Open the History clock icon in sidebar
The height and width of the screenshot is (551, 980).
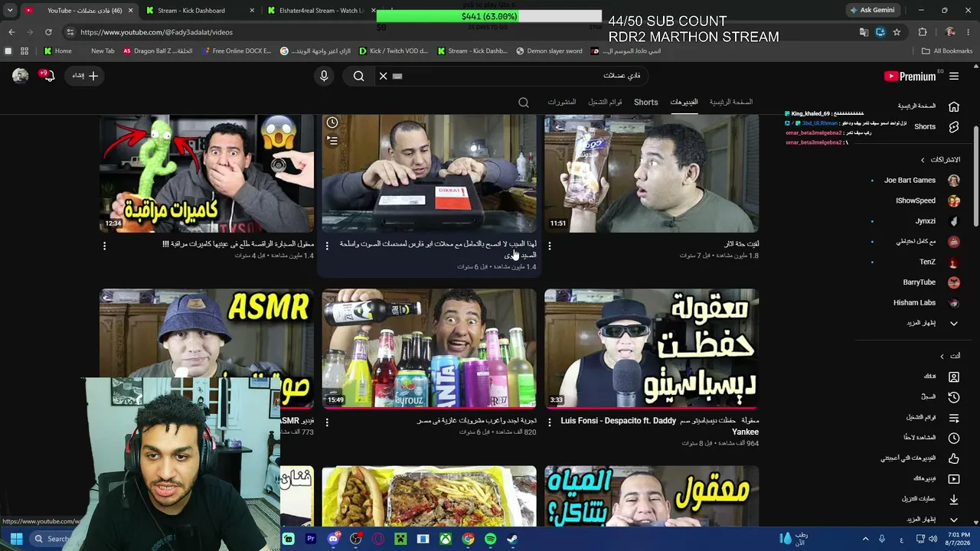tap(954, 397)
